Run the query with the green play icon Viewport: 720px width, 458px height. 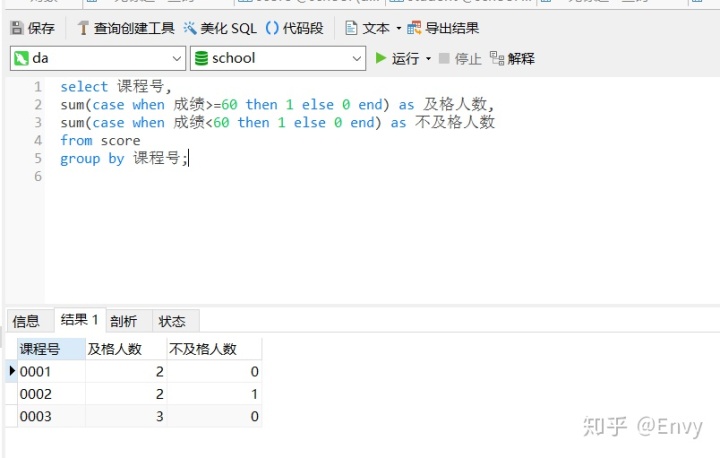click(381, 58)
